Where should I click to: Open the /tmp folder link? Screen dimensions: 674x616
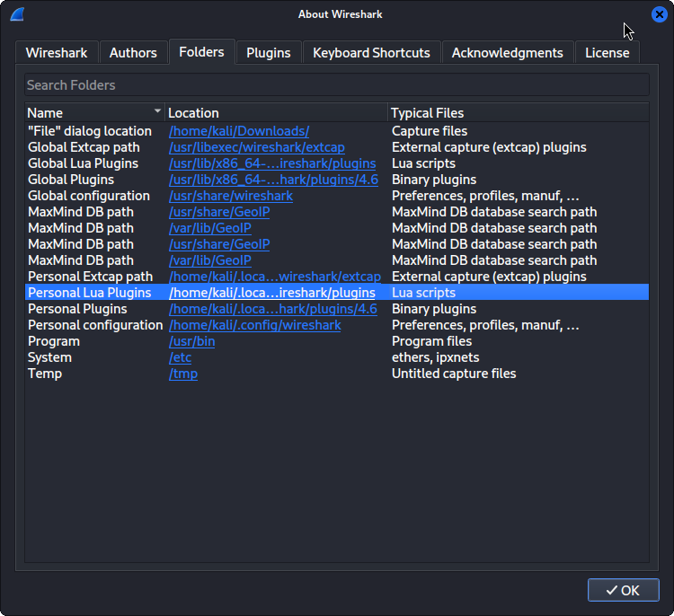tap(183, 374)
